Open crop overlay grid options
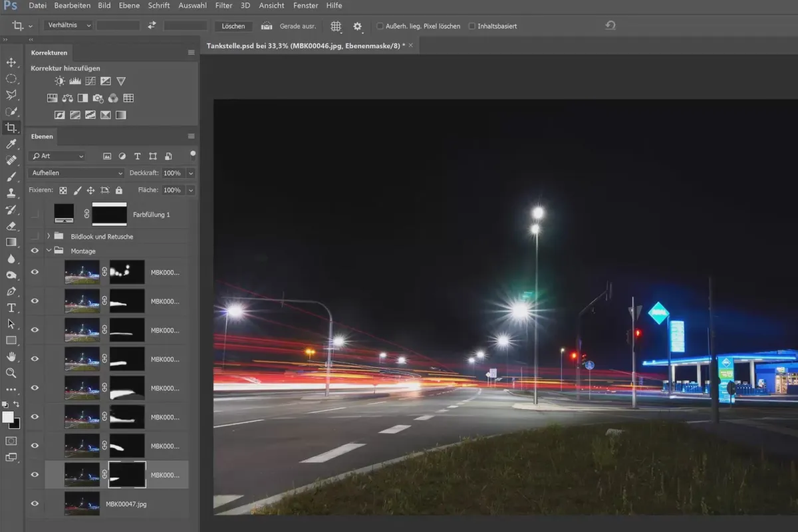Image resolution: width=798 pixels, height=532 pixels. 336,26
